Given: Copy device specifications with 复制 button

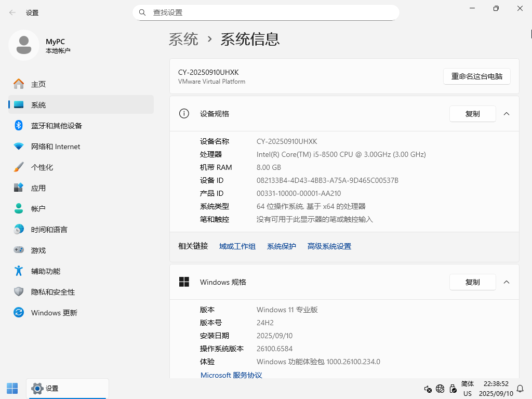Looking at the screenshot, I should pos(472,114).
